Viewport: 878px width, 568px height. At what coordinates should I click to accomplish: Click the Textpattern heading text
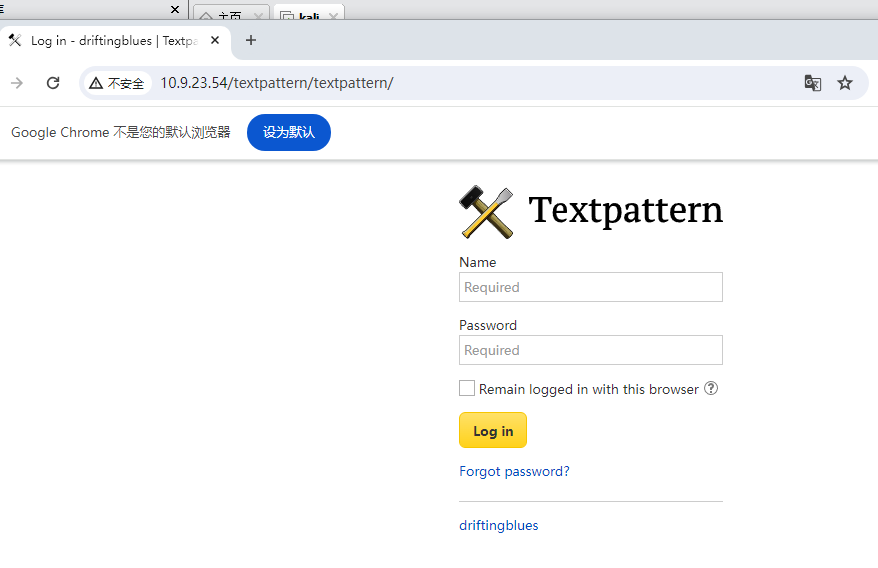coord(625,211)
